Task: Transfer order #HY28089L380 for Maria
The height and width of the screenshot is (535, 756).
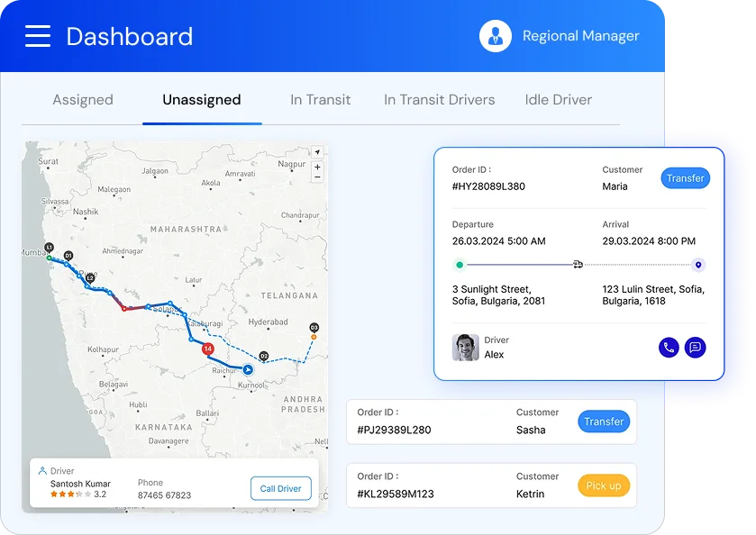Action: pyautogui.click(x=685, y=177)
